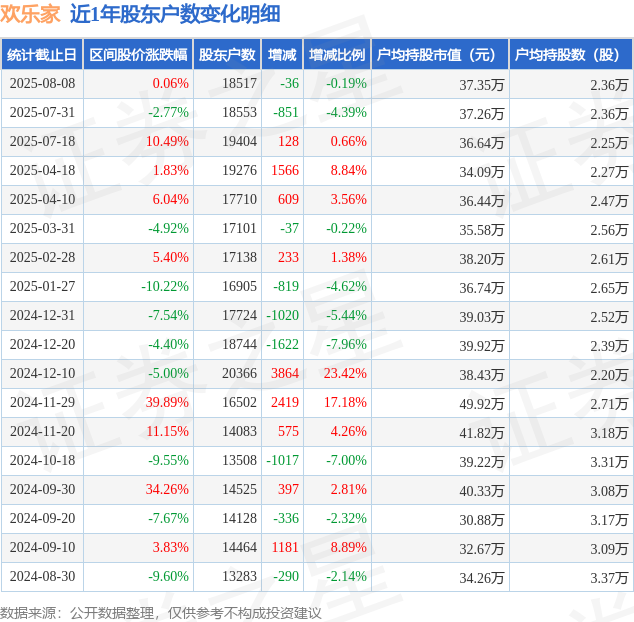Select the date cell 2024-12-10

(x=42, y=373)
